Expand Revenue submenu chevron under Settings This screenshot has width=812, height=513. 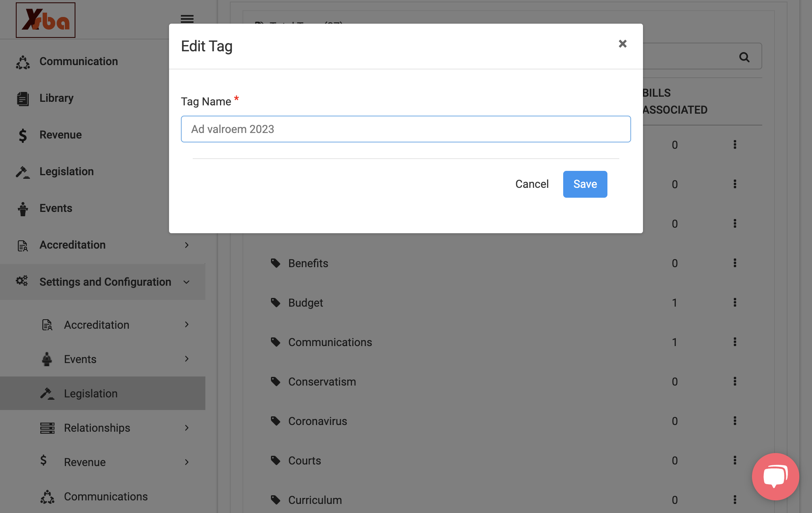[186, 462]
